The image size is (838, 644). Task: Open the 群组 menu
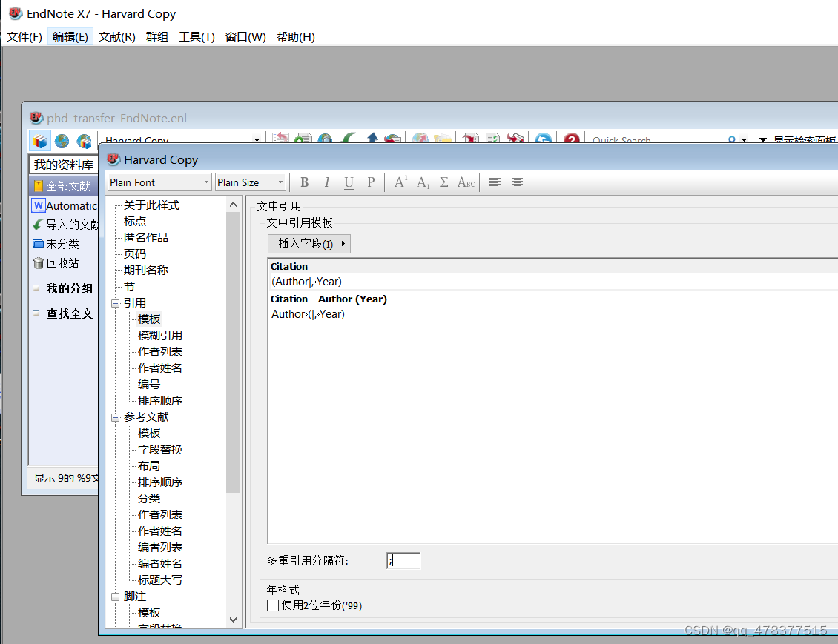pos(157,37)
